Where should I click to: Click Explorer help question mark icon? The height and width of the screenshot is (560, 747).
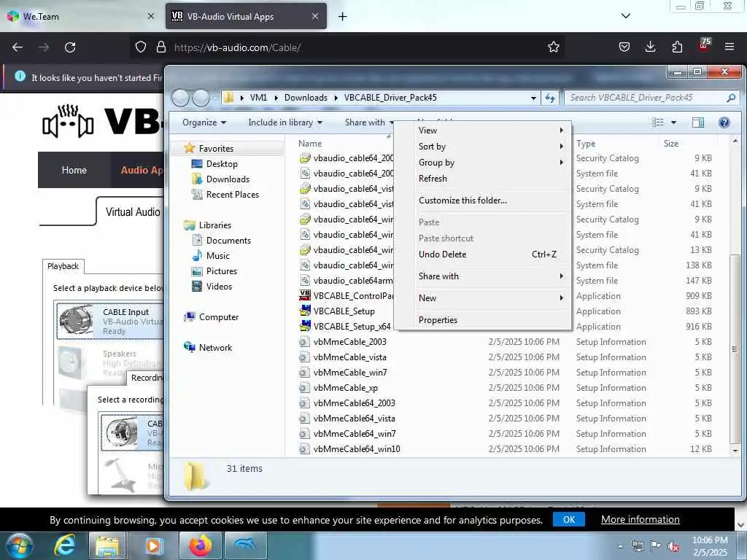click(724, 122)
